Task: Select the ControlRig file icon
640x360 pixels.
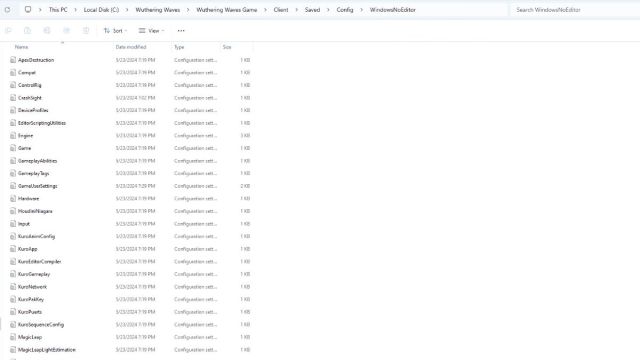Action: point(13,85)
